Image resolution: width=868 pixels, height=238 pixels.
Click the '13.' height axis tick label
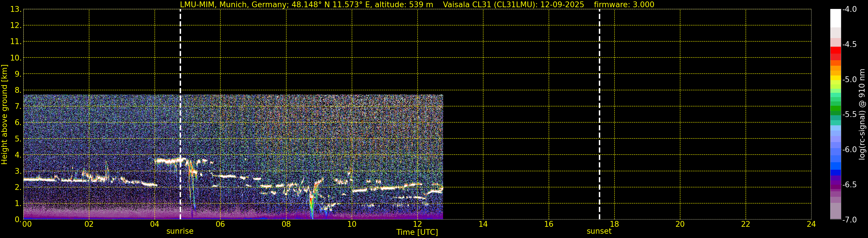(16, 9)
